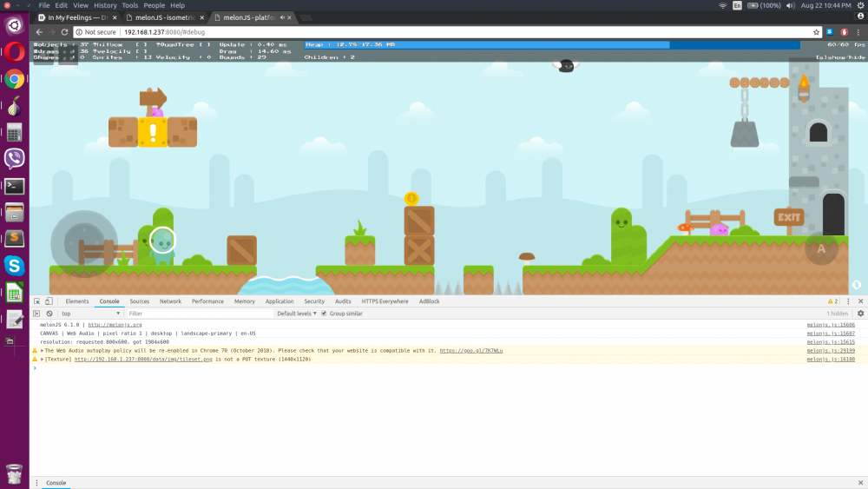Viewport: 868px width, 489px height.
Task: Click the browser back arrow
Action: (39, 32)
